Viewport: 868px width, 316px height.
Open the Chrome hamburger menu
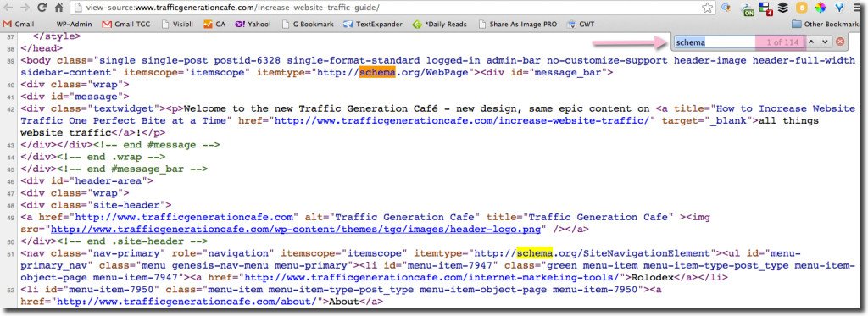point(859,8)
